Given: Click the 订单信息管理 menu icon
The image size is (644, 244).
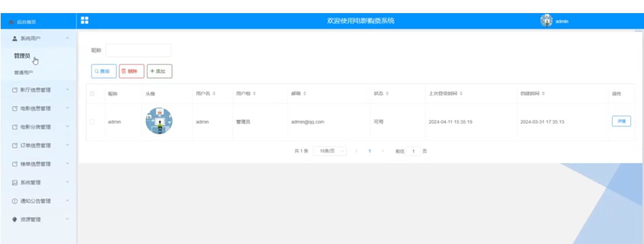Looking at the screenshot, I should pos(14,145).
